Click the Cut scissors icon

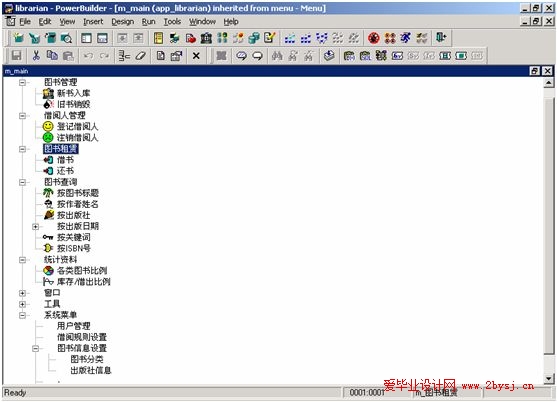(x=36, y=56)
